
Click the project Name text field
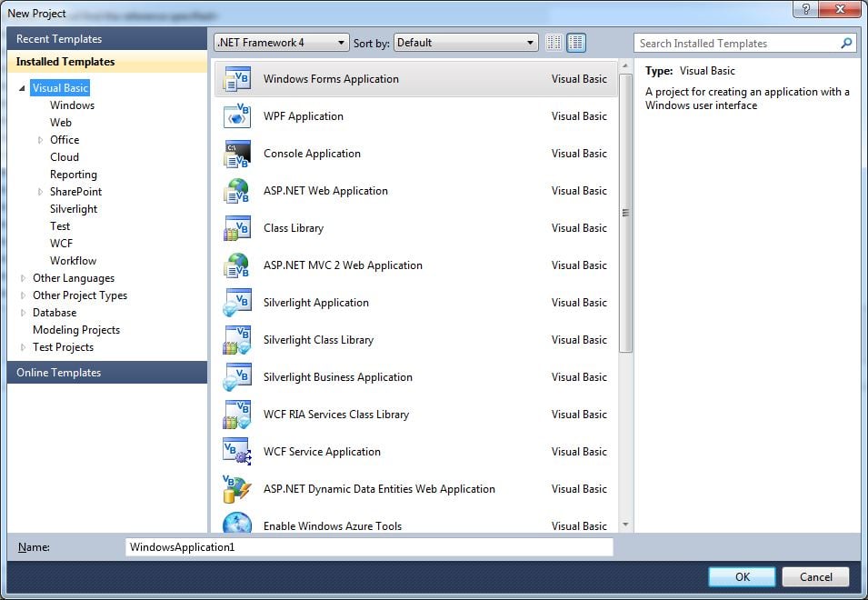(369, 547)
